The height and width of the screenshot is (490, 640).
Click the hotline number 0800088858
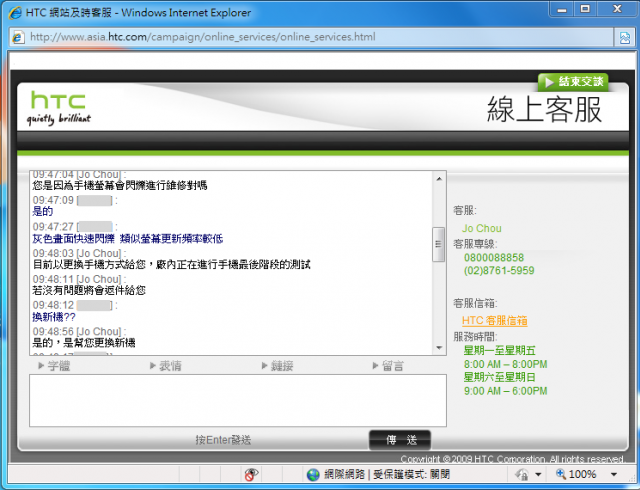[494, 258]
